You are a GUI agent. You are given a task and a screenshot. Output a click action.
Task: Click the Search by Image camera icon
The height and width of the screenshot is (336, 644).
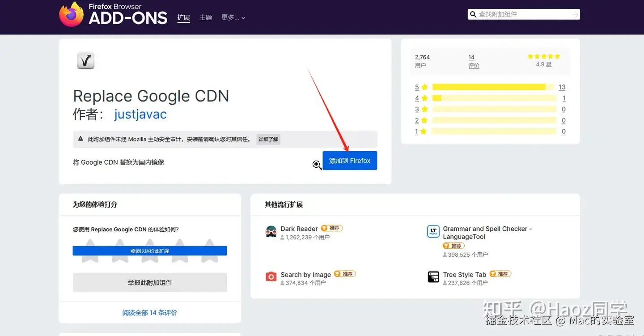pyautogui.click(x=271, y=277)
